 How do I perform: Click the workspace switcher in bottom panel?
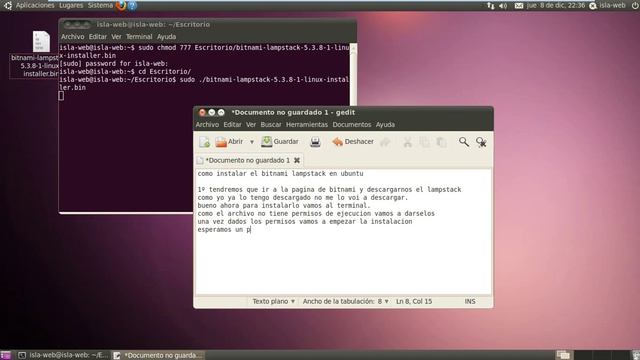tap(592, 355)
